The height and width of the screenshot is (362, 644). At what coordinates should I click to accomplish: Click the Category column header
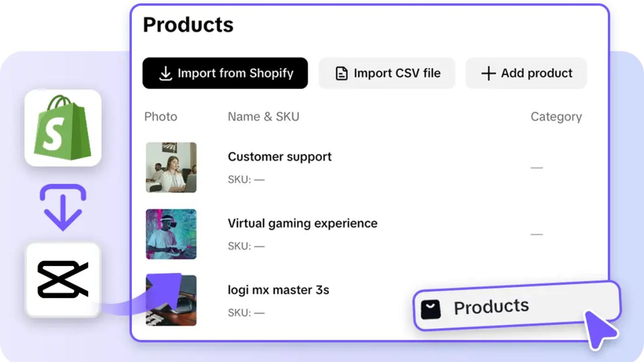pyautogui.click(x=556, y=117)
